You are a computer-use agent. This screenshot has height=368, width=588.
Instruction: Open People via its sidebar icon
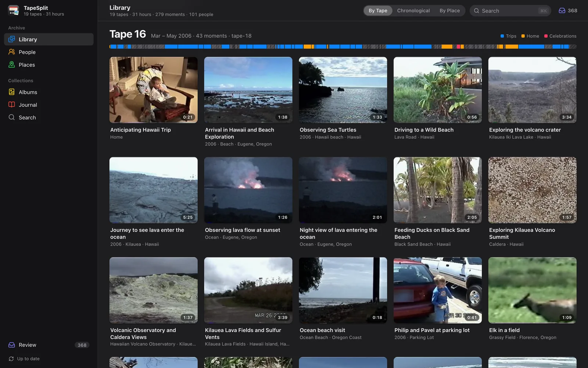click(12, 52)
